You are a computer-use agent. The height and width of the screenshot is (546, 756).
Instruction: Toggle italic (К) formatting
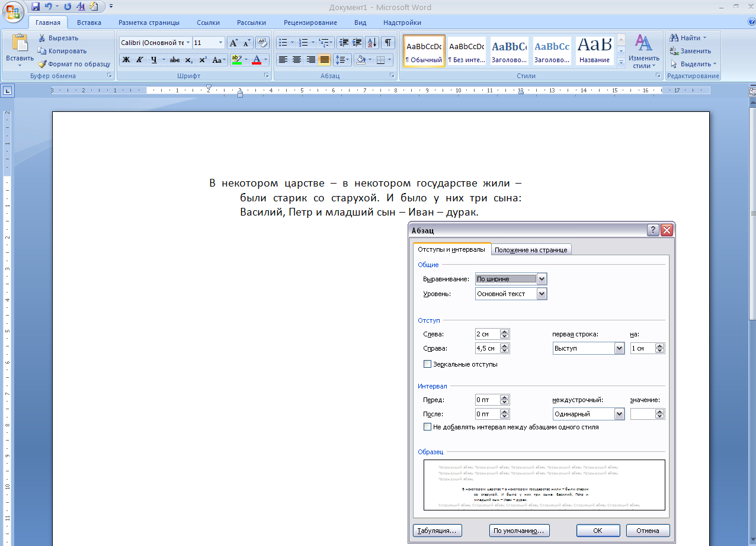pyautogui.click(x=139, y=60)
